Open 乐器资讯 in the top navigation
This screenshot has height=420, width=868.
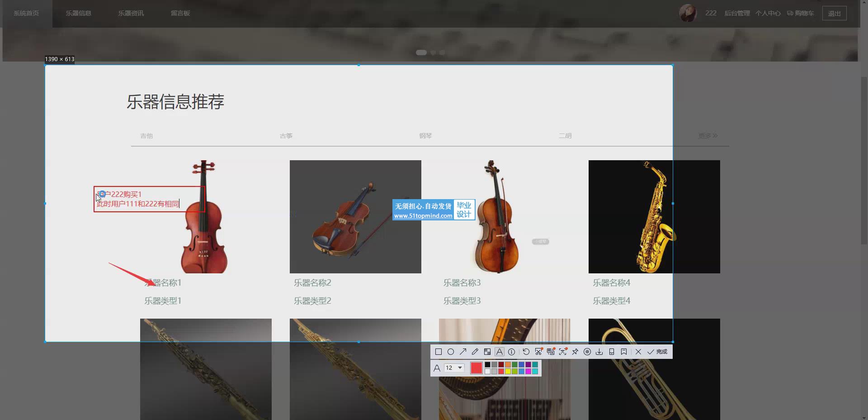[131, 13]
